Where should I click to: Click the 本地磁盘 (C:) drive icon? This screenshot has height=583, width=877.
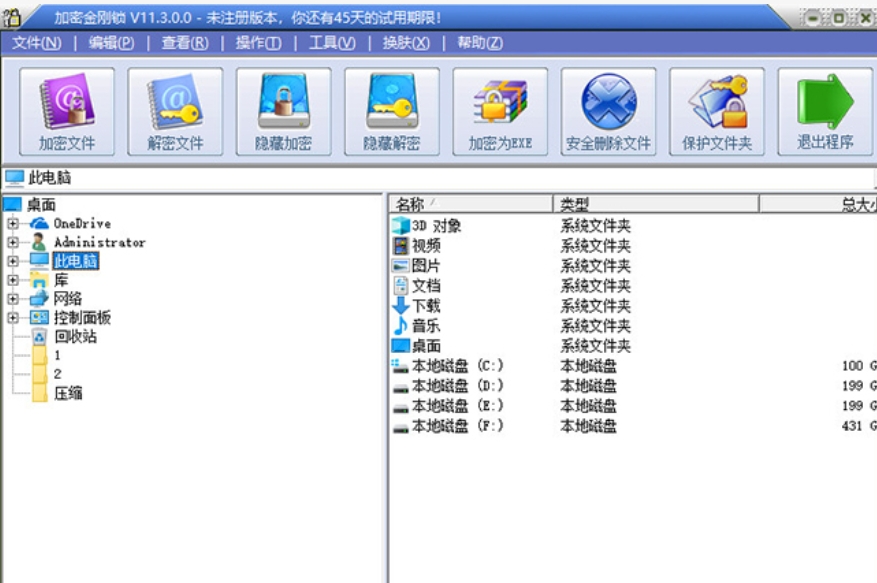coord(400,366)
